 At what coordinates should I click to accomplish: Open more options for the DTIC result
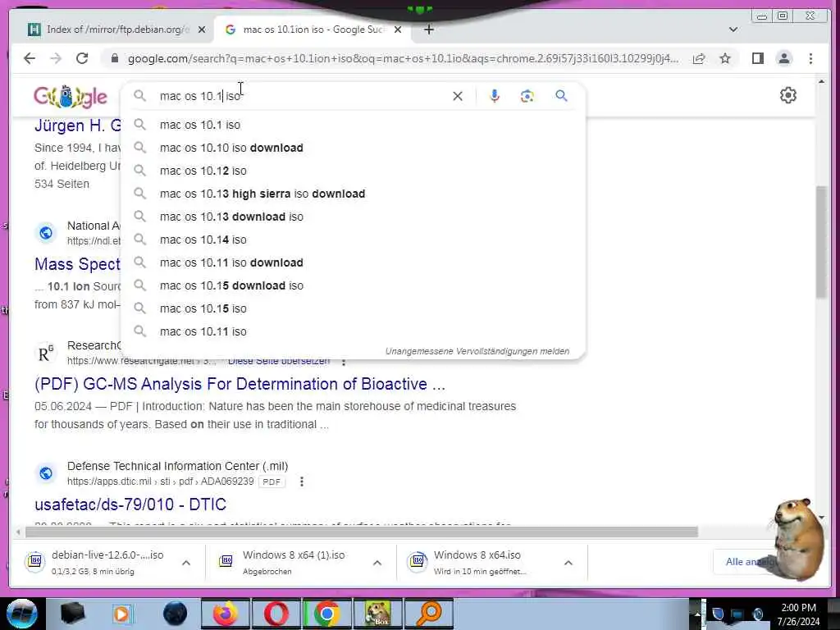pos(302,482)
